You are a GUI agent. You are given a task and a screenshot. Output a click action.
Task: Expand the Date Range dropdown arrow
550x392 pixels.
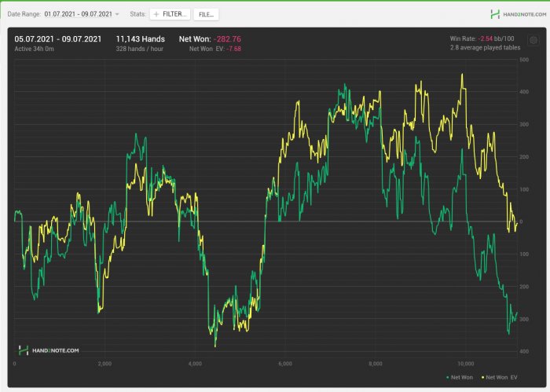pos(118,14)
